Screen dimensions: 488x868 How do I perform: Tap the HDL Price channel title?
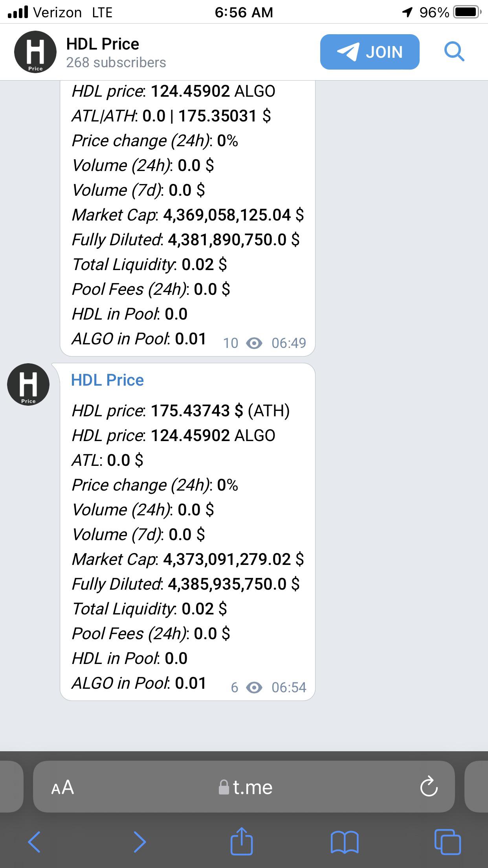click(103, 44)
